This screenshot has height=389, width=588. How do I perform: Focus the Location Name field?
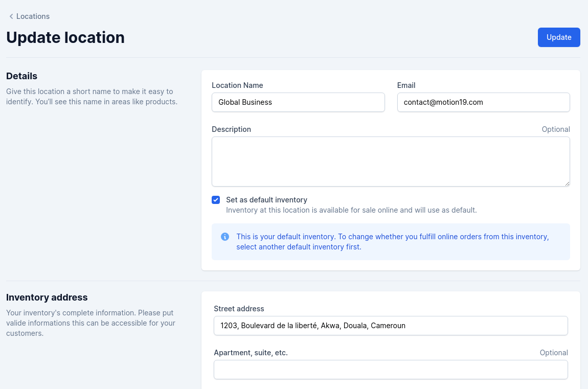(x=298, y=102)
